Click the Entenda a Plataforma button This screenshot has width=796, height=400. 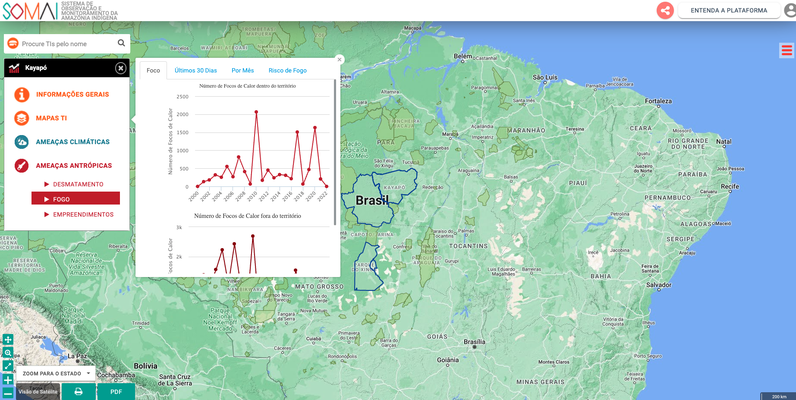click(x=729, y=10)
